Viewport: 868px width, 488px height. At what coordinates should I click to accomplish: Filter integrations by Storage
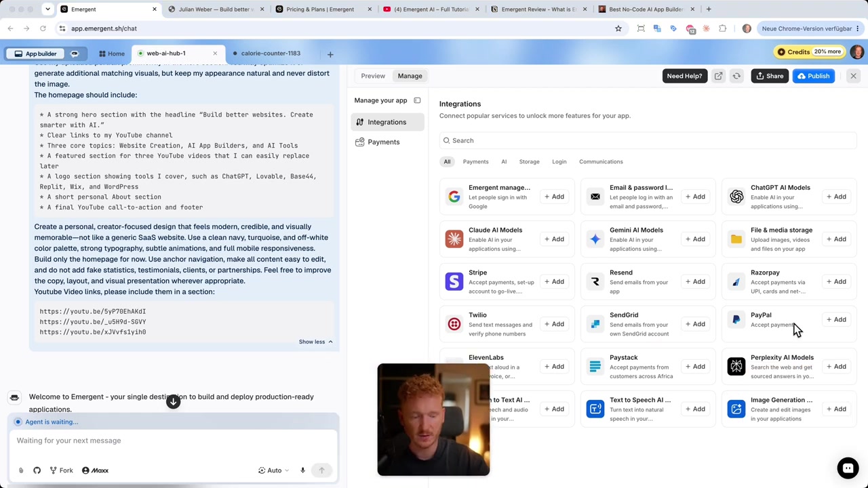529,162
